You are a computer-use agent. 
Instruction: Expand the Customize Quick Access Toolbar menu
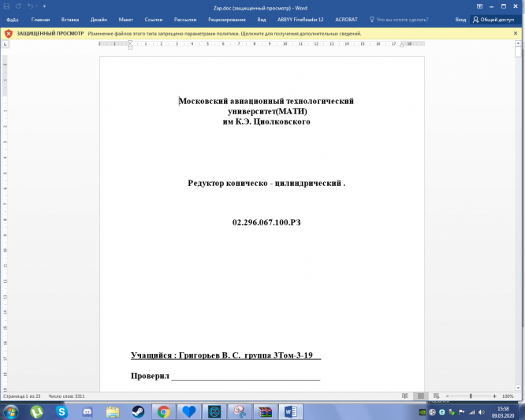coord(44,6)
